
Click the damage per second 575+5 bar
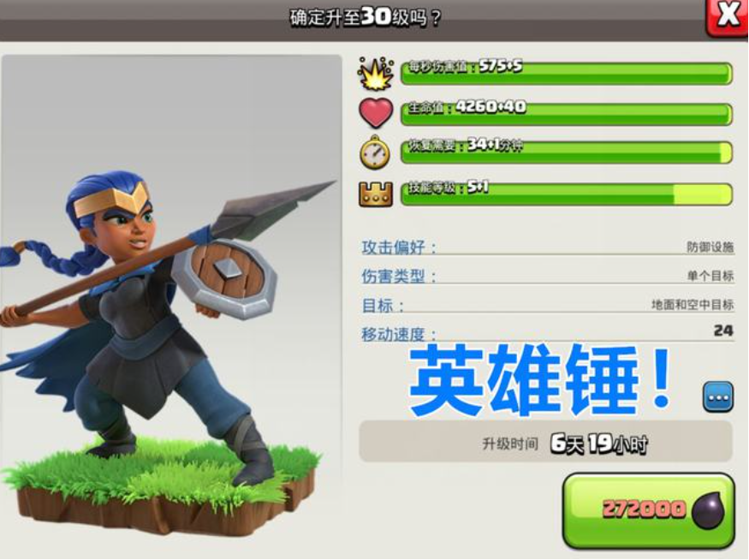tap(566, 73)
